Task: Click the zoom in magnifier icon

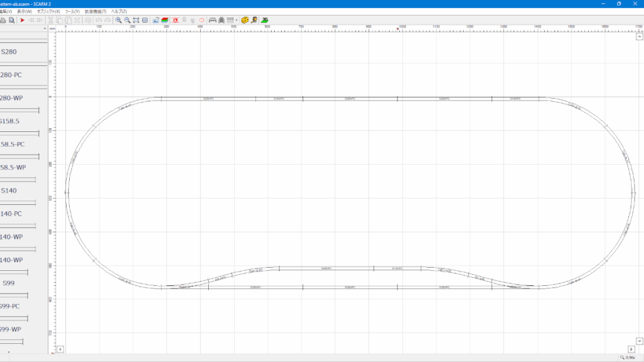Action: tap(118, 20)
